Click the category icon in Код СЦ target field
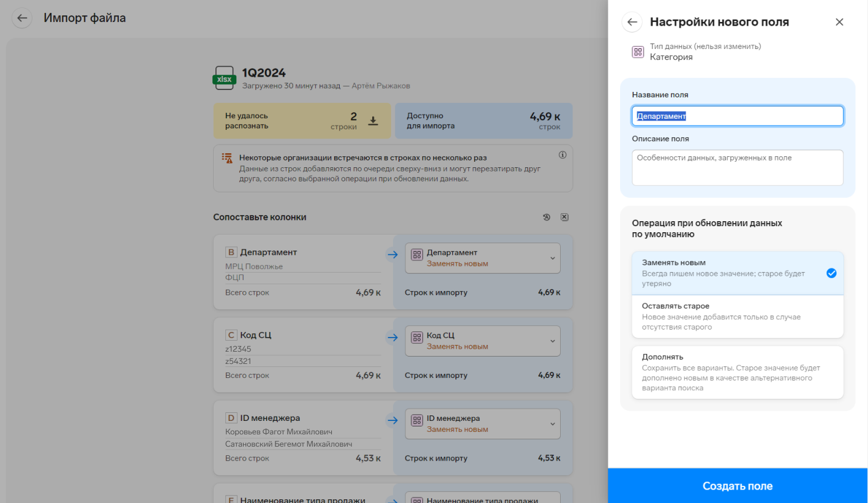The width and height of the screenshot is (868, 503). (417, 337)
